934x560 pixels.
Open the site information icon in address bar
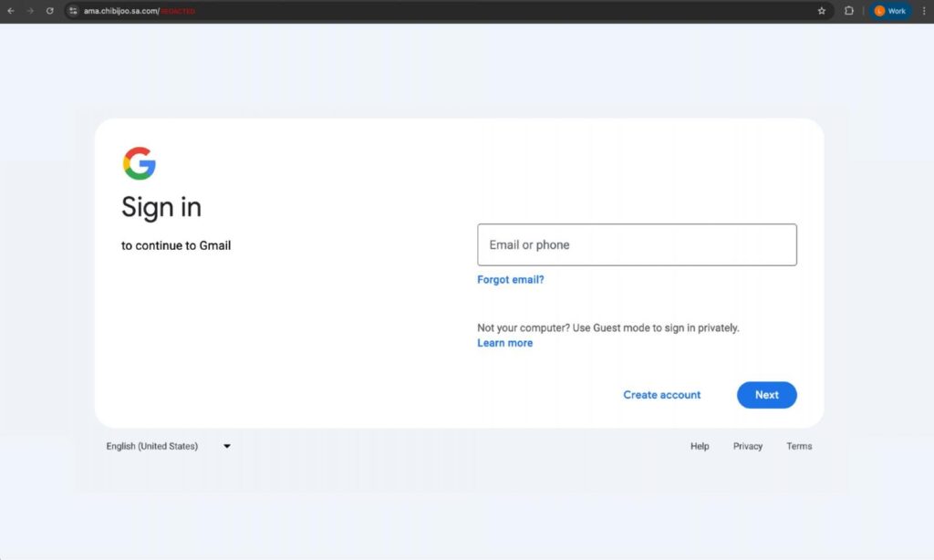coord(73,11)
